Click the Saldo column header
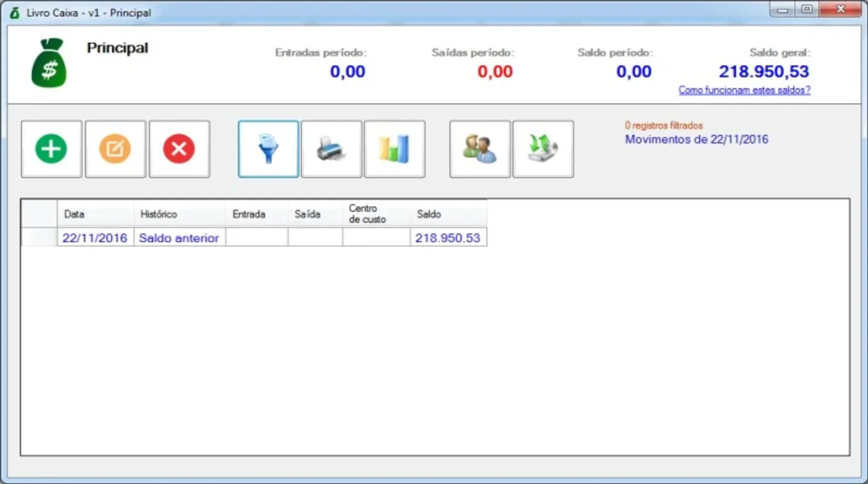 pyautogui.click(x=448, y=214)
